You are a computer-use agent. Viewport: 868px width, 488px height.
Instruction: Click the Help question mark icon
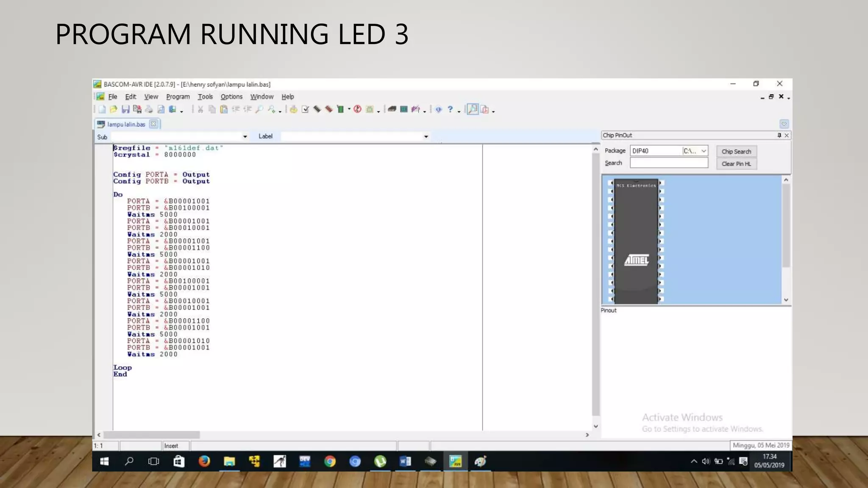(450, 109)
